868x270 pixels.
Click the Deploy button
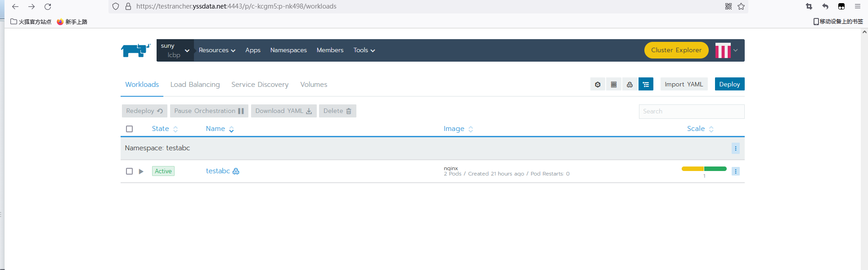[729, 84]
